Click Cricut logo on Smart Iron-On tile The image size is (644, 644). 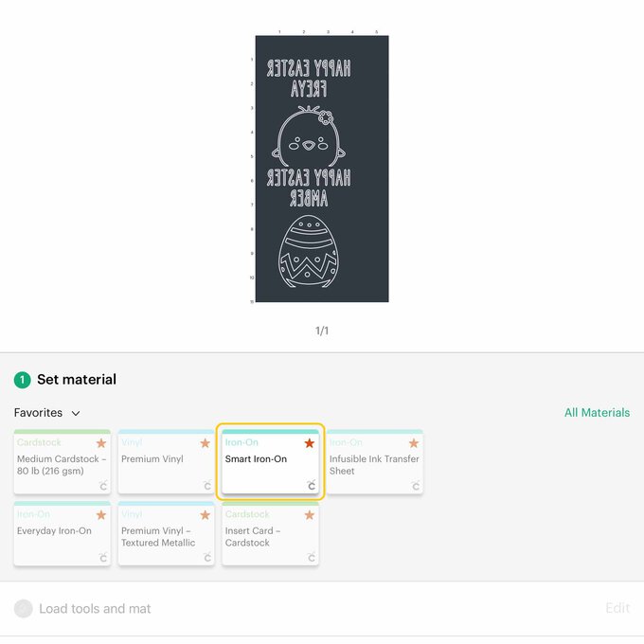pyautogui.click(x=311, y=486)
